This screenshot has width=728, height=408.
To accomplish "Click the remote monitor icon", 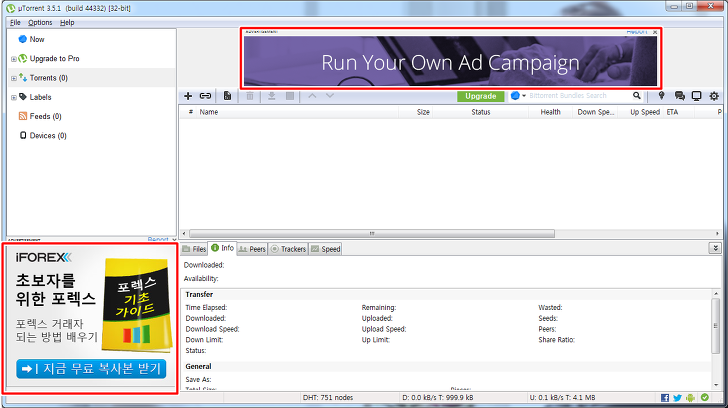I will pos(696,96).
